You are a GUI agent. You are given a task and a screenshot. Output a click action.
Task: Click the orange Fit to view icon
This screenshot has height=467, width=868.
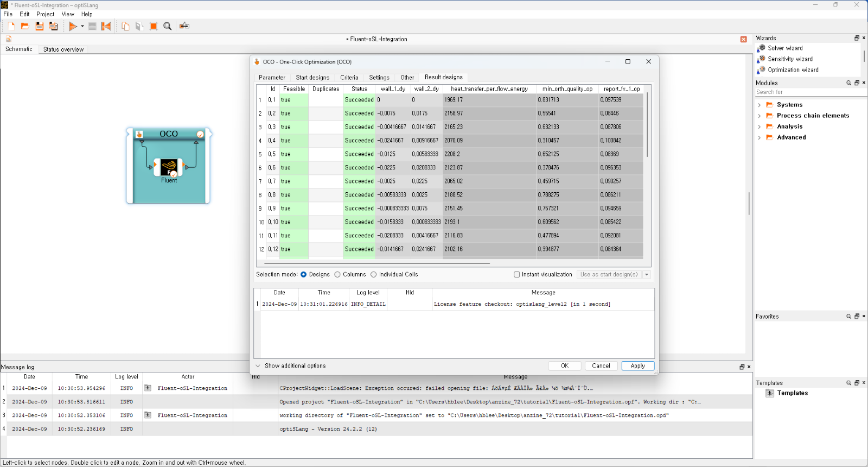click(154, 26)
